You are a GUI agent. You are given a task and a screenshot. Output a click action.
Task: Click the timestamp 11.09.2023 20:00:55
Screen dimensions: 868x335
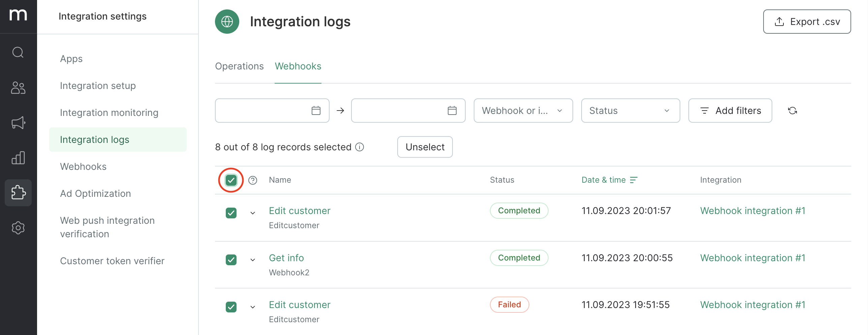(x=627, y=258)
